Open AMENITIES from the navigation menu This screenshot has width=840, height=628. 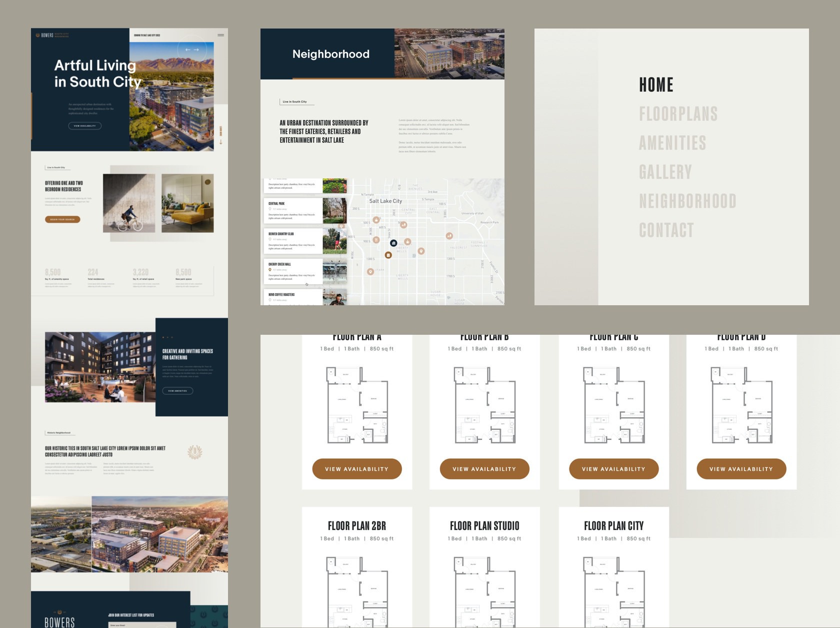coord(672,143)
